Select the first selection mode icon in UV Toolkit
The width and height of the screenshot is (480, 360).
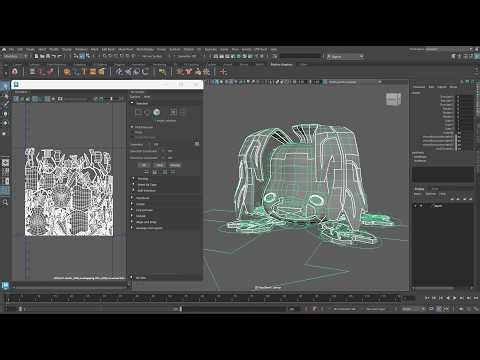(138, 112)
